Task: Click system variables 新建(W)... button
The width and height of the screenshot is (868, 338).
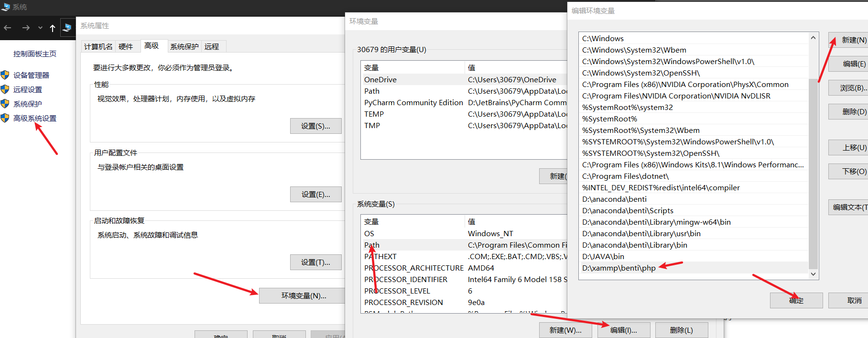Action: (x=565, y=330)
